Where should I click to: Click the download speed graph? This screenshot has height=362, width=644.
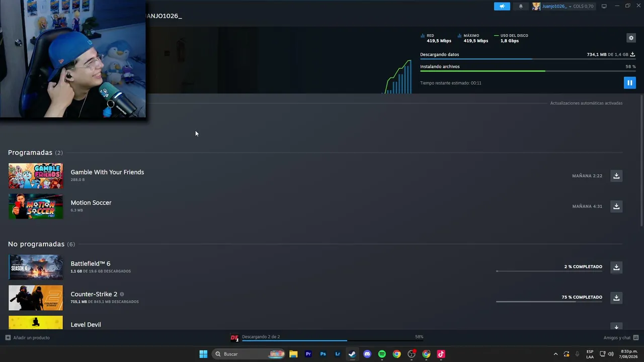coord(398,76)
